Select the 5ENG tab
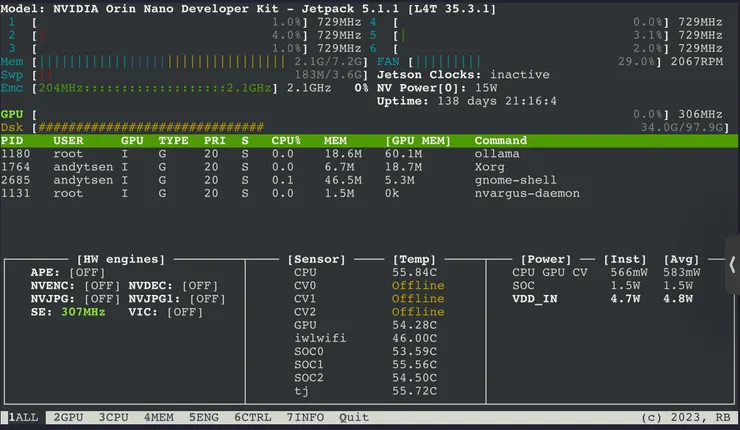This screenshot has width=740, height=430. tap(204, 417)
